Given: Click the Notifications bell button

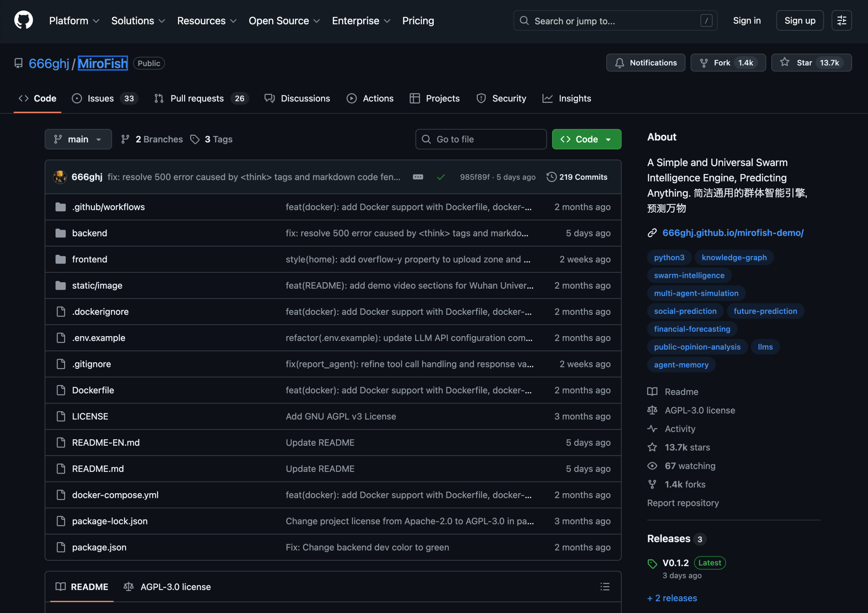Looking at the screenshot, I should [645, 63].
